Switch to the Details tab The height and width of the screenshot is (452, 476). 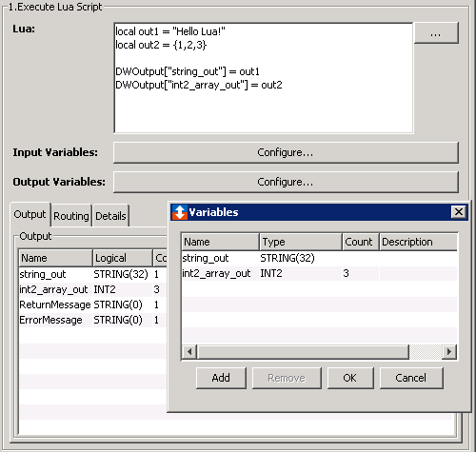pos(110,216)
